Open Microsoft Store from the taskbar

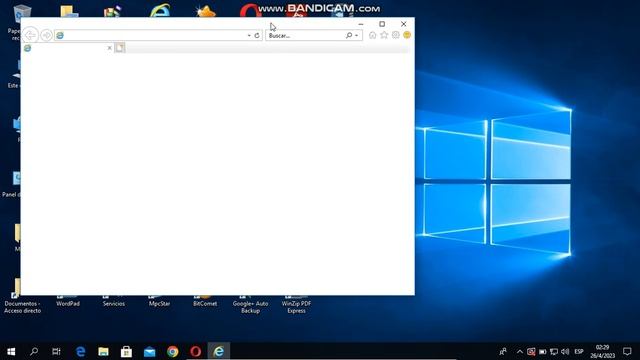[126, 351]
